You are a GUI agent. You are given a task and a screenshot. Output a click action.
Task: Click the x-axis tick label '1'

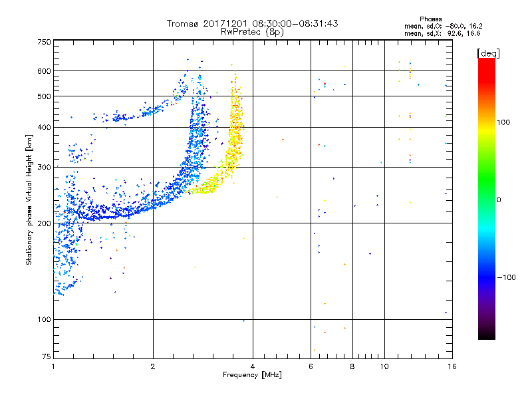tap(53, 366)
